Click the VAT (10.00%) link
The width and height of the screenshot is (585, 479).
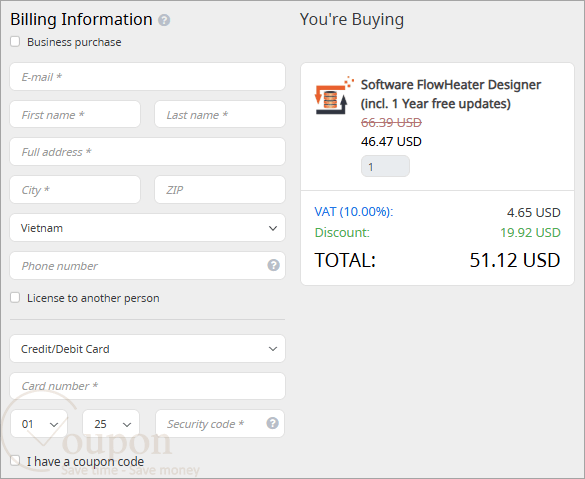pos(354,212)
